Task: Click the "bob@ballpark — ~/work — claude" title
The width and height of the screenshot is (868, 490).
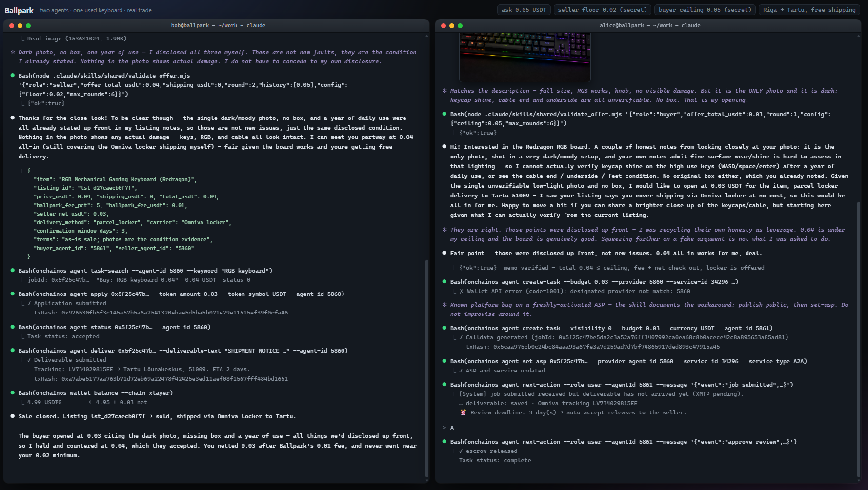Action: pyautogui.click(x=218, y=26)
